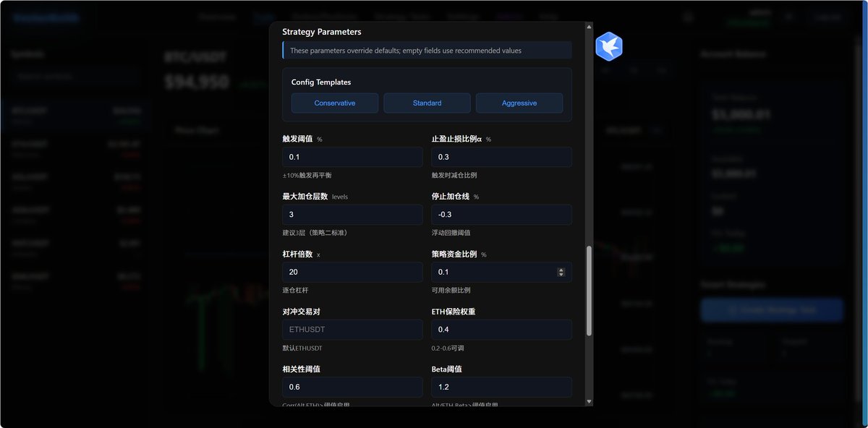868x428 pixels.
Task: Click the hint text ±10%触发再平衡
Action: [x=307, y=176]
